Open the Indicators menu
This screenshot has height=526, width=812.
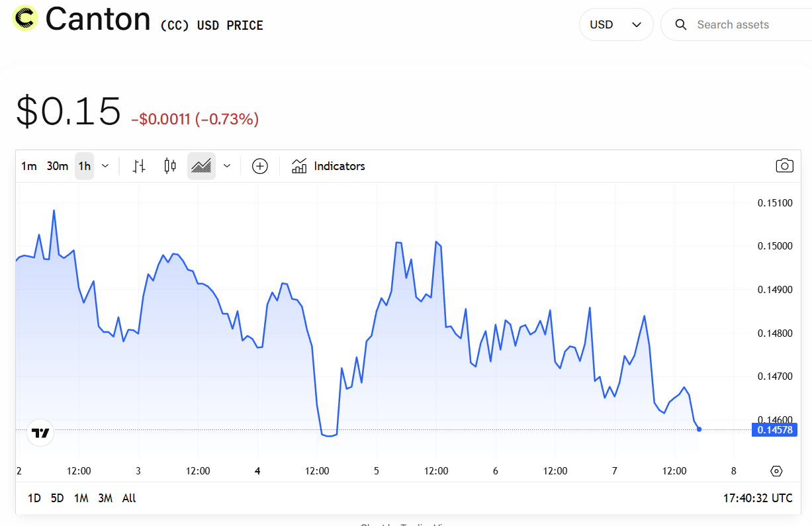tap(328, 166)
